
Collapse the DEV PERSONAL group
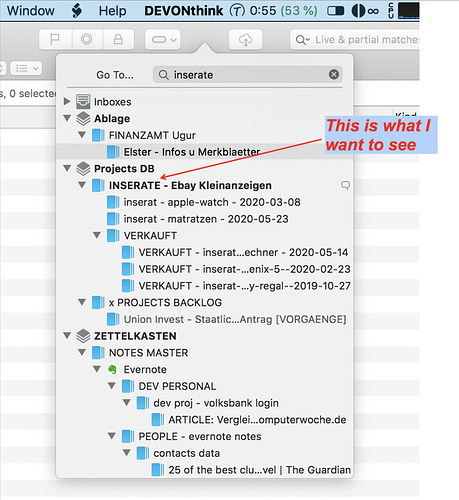click(x=112, y=386)
